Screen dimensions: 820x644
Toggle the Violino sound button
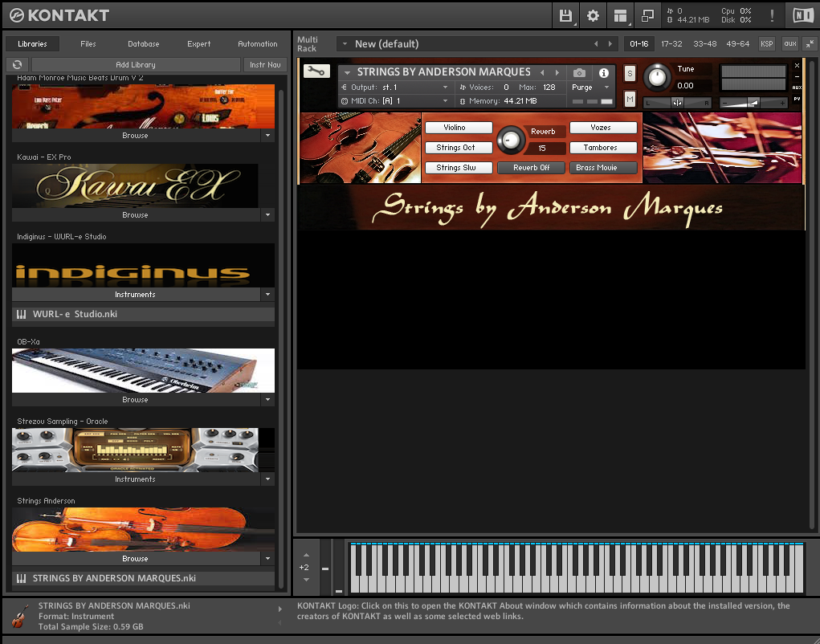point(459,128)
